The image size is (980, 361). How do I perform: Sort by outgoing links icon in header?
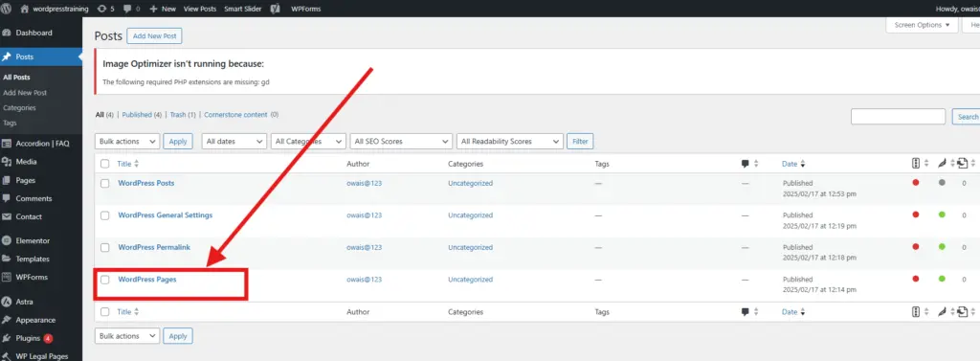click(x=962, y=164)
